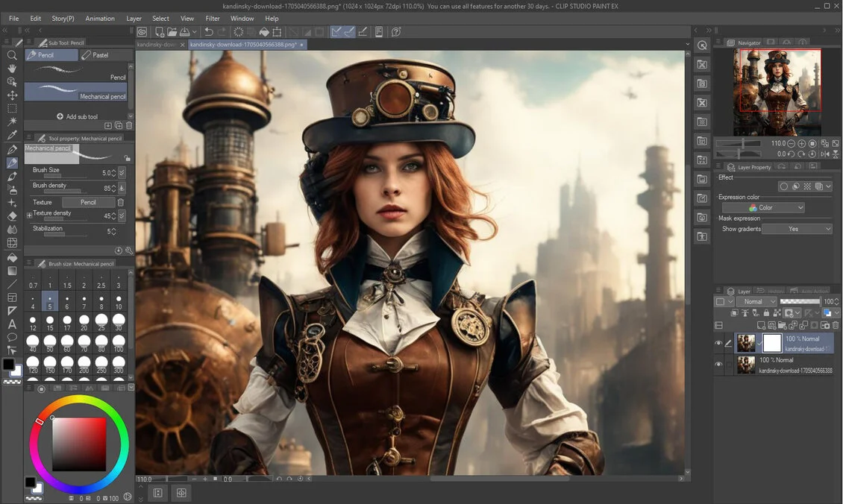Open the Expression color dropdown
Viewport: 843px width, 504px height.
click(762, 208)
